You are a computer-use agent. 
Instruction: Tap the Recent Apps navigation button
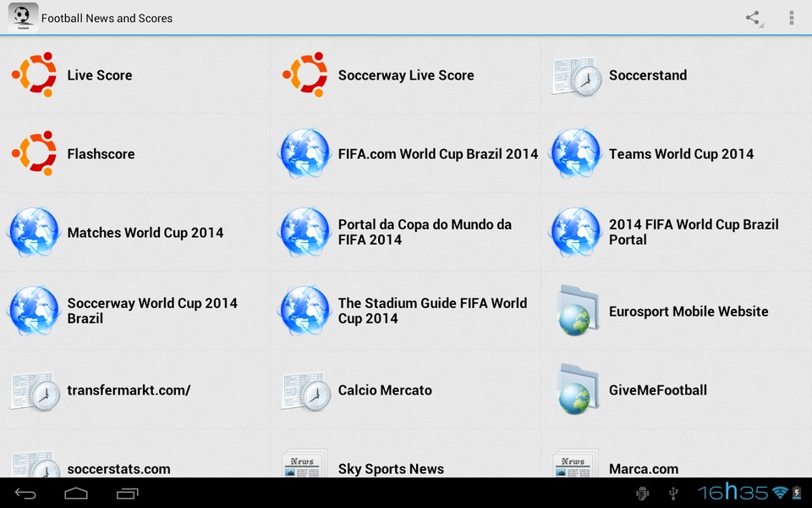[128, 494]
